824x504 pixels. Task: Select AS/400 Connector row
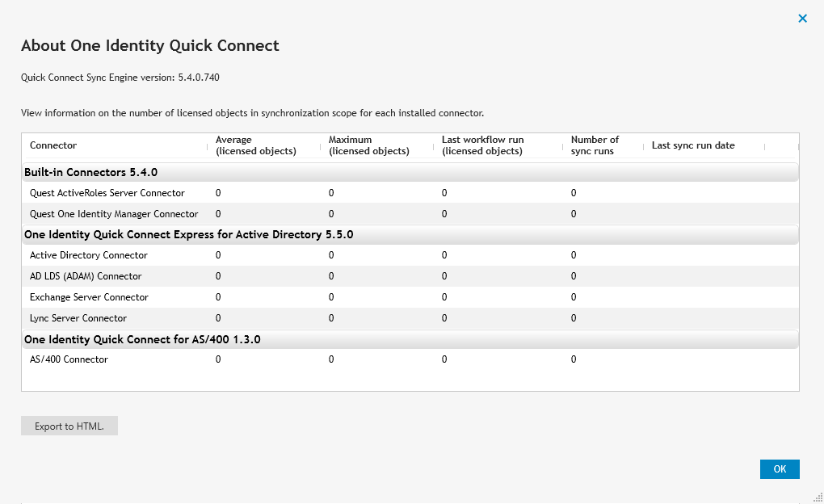tap(410, 359)
